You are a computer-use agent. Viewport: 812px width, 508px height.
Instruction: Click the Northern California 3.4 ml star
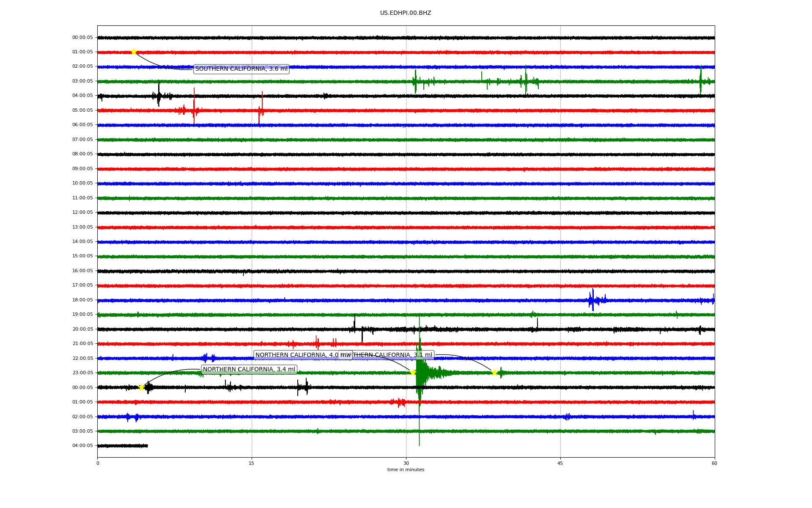click(x=141, y=387)
